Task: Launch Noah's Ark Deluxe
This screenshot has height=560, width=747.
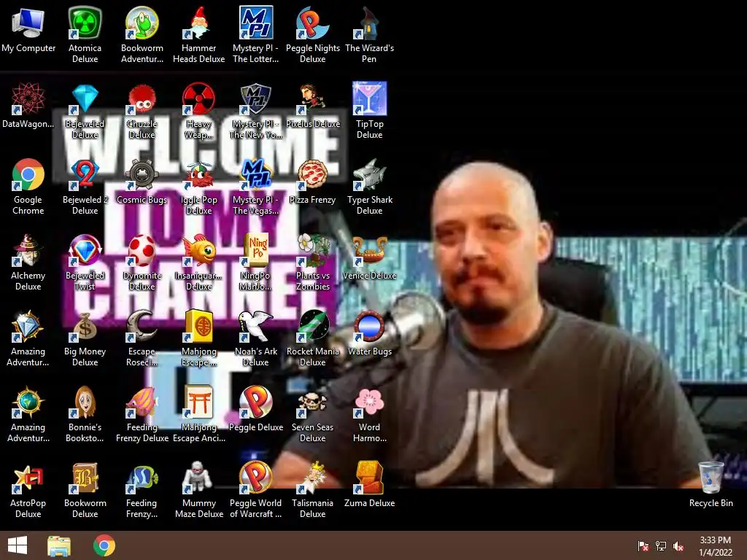Action: 256,338
